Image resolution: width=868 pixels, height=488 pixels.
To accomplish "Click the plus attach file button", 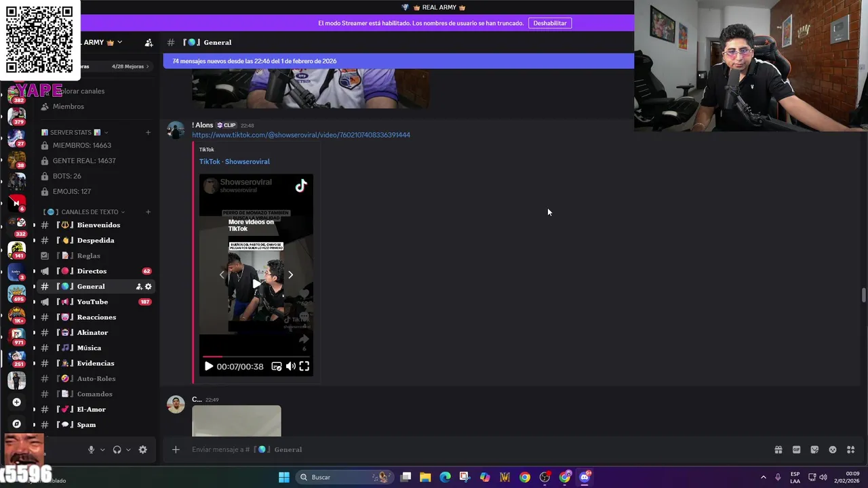I will (x=176, y=449).
